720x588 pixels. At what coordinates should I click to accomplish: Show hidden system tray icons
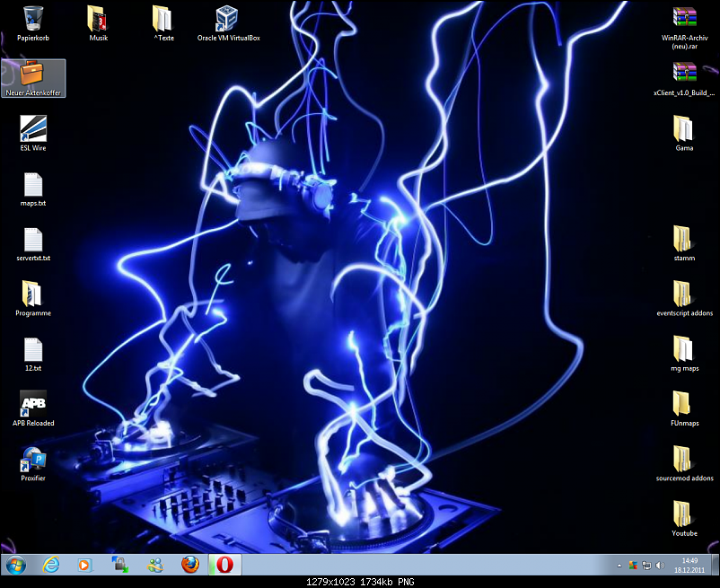click(x=619, y=566)
